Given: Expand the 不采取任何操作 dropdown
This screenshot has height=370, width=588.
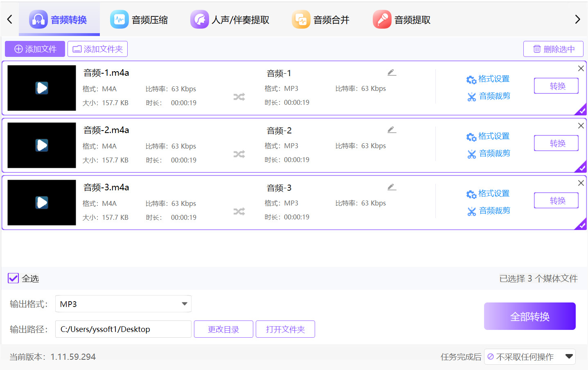Looking at the screenshot, I should [530, 356].
